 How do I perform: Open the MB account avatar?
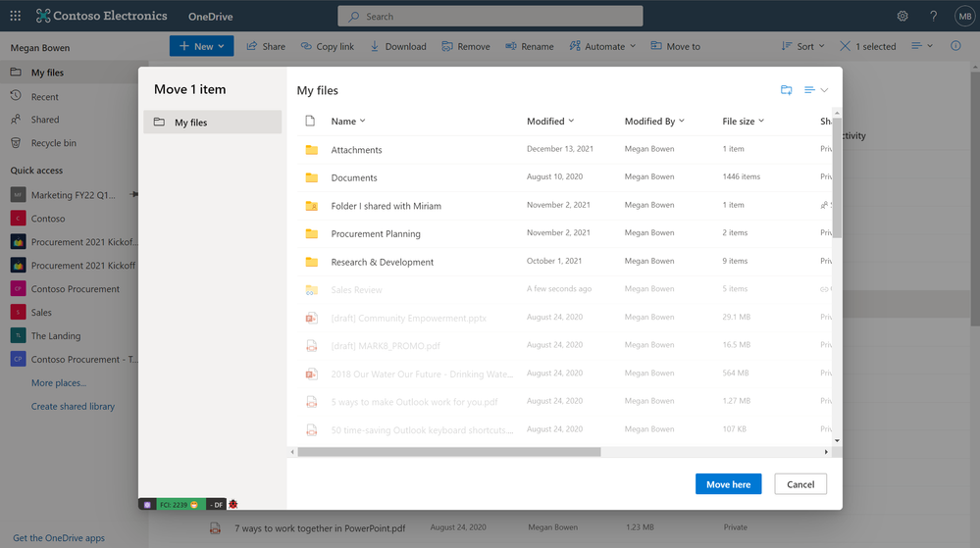pyautogui.click(x=965, y=17)
